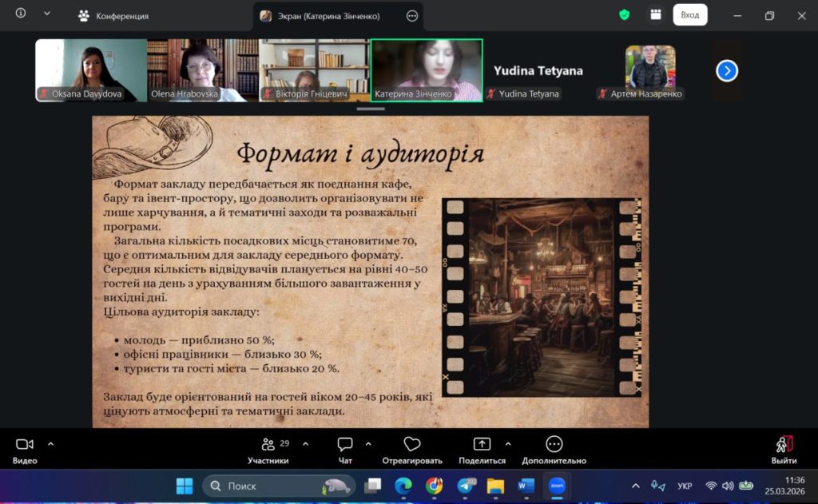This screenshot has width=818, height=504.
Task: Expand the chevron next to Поделиться
Action: [x=508, y=443]
